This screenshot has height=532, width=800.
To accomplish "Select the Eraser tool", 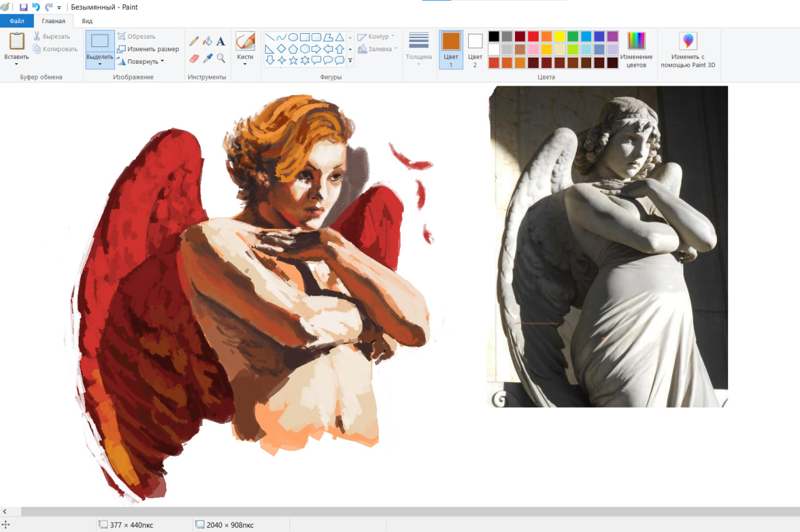I will (194, 58).
